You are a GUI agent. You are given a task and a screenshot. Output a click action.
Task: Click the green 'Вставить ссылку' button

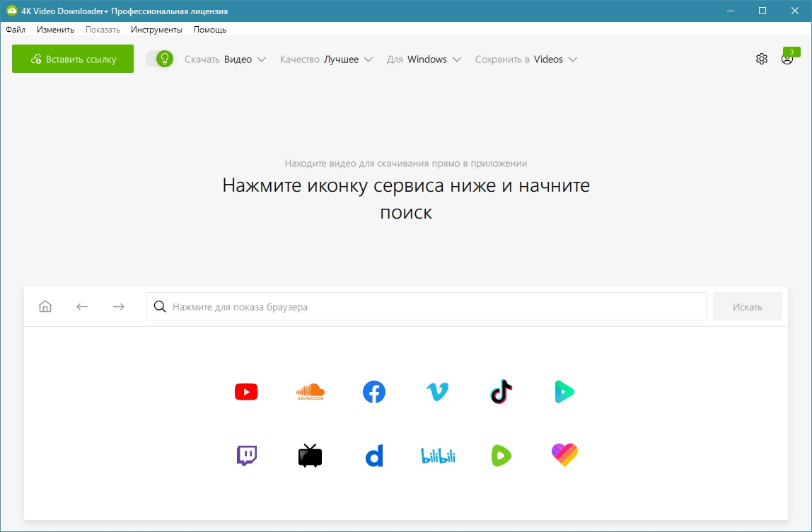pos(73,59)
